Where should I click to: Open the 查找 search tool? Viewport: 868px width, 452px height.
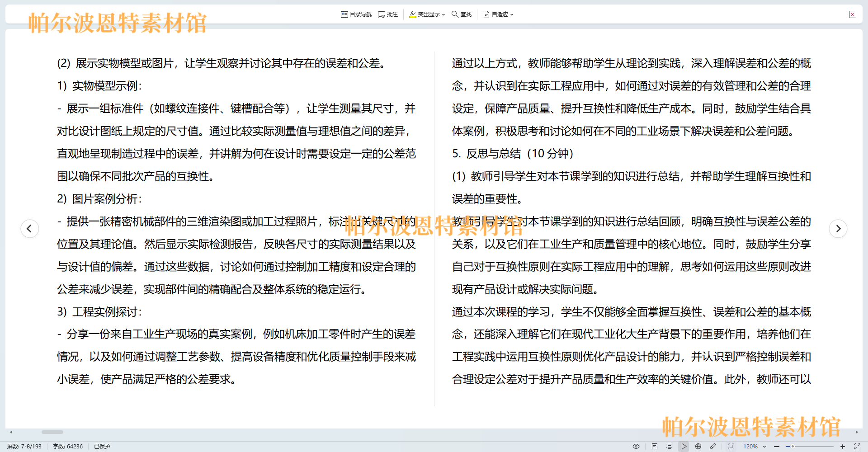click(x=462, y=14)
